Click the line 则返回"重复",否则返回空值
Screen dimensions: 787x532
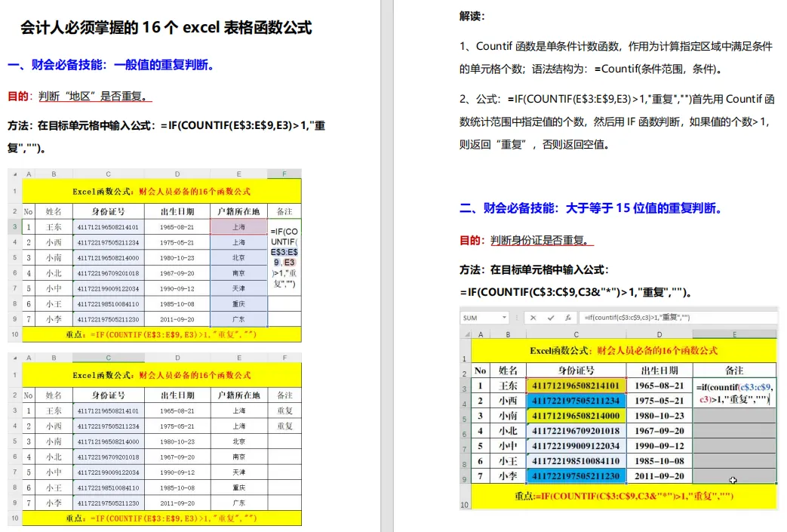click(x=534, y=145)
